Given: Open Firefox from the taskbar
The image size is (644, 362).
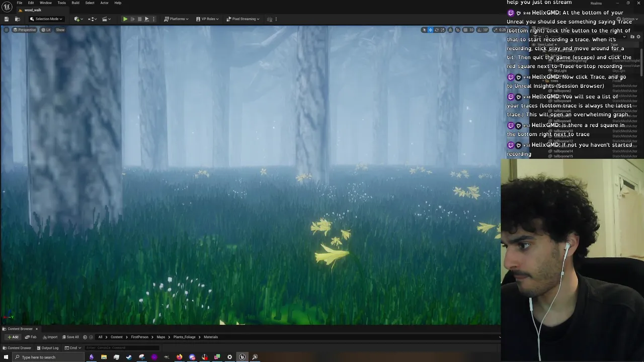Looking at the screenshot, I should tap(180, 357).
